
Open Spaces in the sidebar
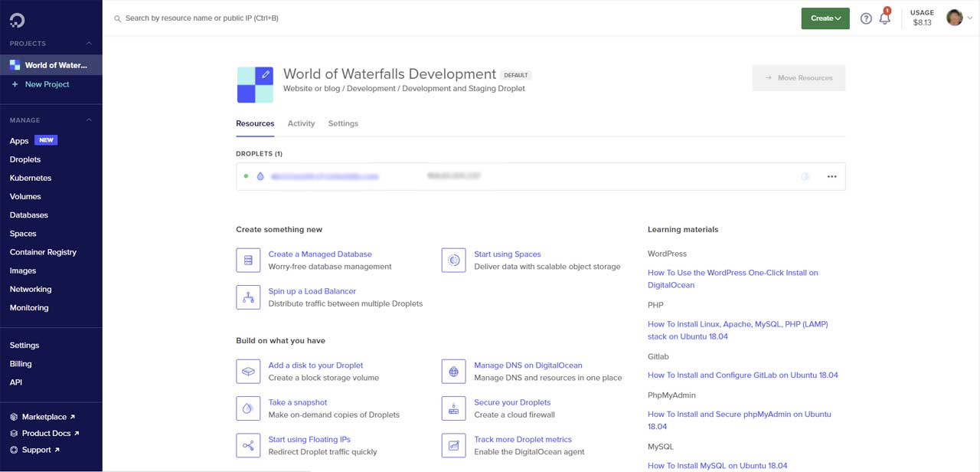coord(23,234)
